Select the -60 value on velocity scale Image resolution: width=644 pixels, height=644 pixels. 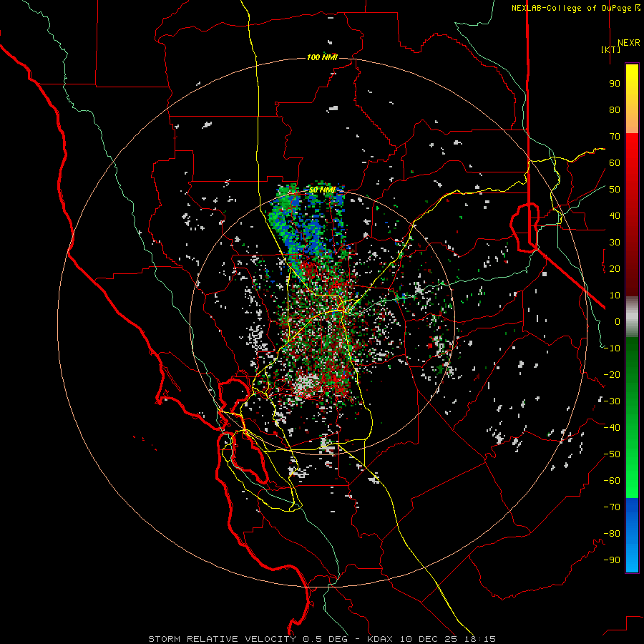(x=612, y=481)
